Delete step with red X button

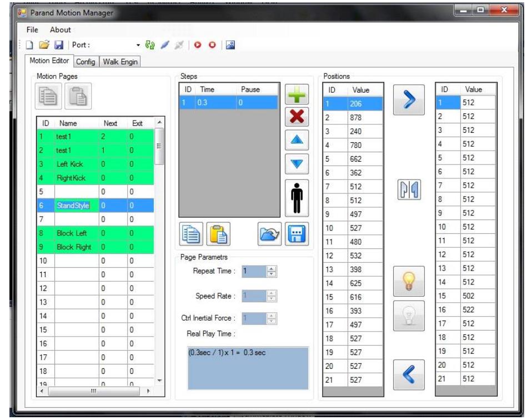[297, 117]
